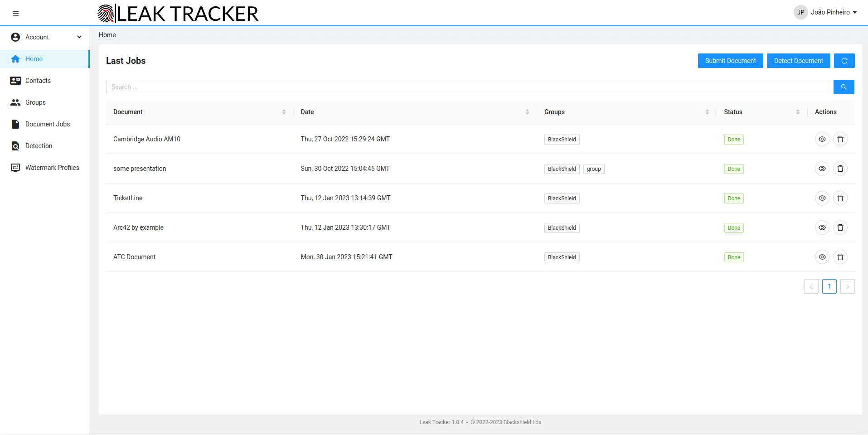Click Detect Document button
Screen dimensions: 868x435
pos(798,61)
